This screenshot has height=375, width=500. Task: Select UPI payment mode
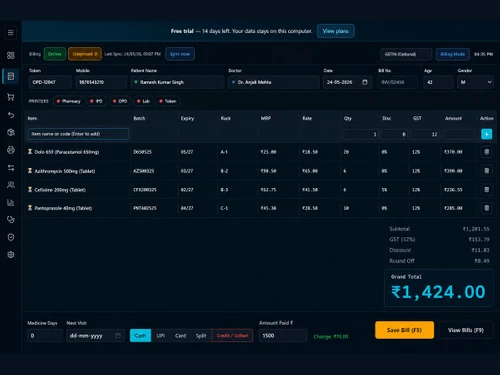coord(161,335)
